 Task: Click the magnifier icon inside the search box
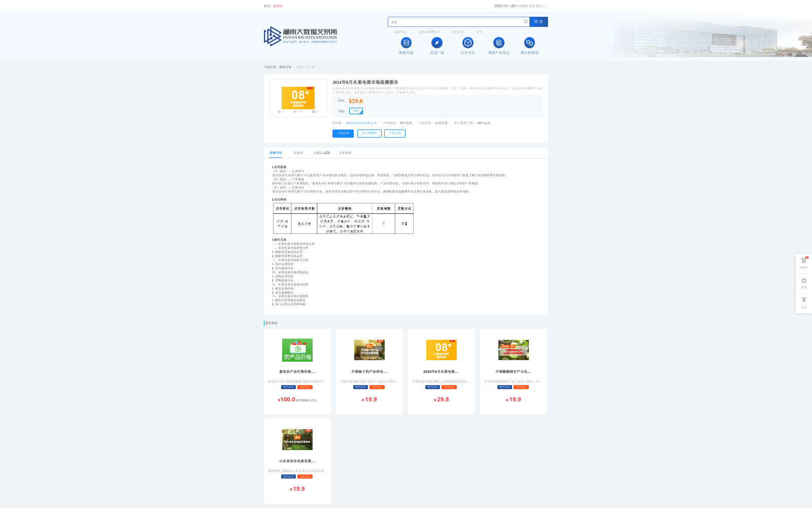(x=526, y=21)
